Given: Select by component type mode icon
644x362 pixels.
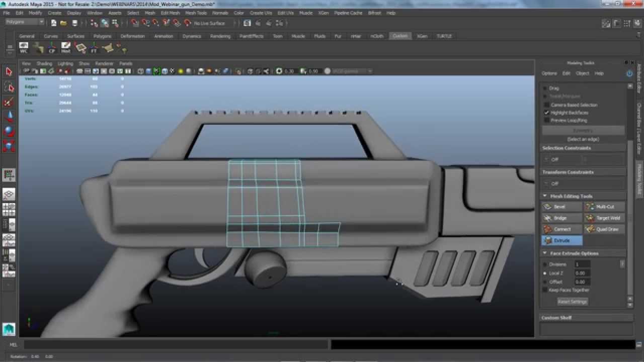Looking at the screenshot, I should coord(115,23).
